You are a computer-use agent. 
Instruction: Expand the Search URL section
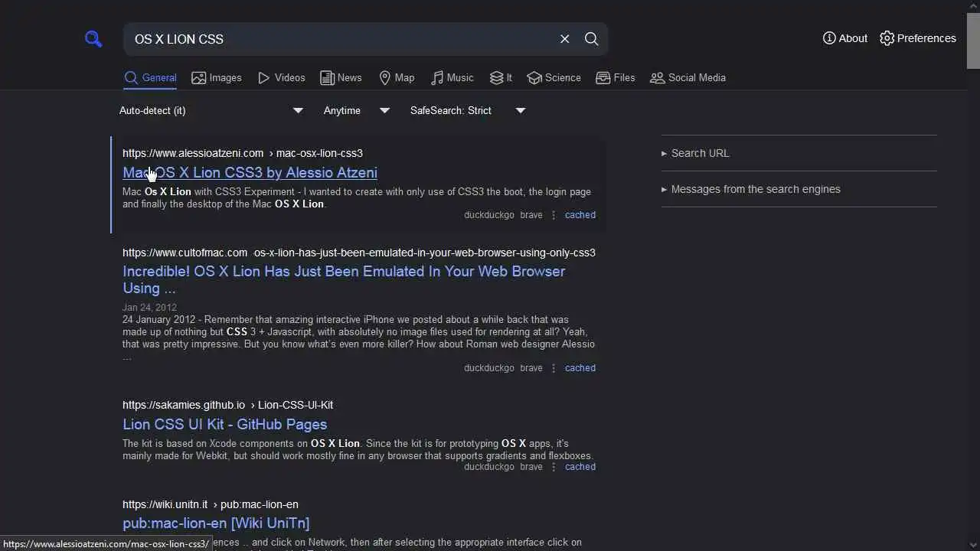[799, 153]
